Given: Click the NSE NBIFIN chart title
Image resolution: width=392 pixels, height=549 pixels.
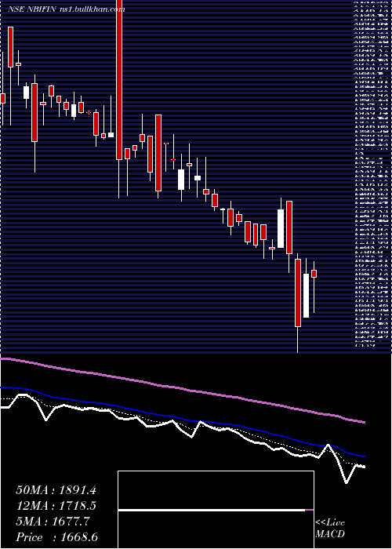Looking at the screenshot, I should 66,9.
